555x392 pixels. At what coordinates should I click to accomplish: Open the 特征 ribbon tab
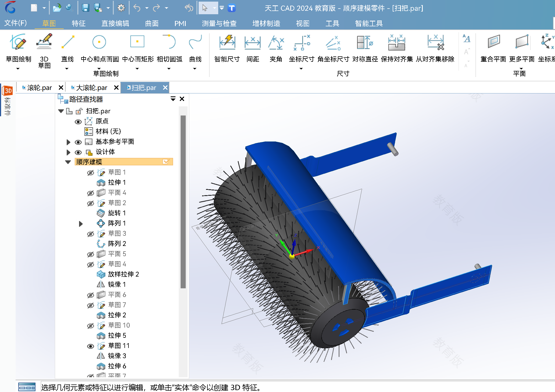pos(78,23)
